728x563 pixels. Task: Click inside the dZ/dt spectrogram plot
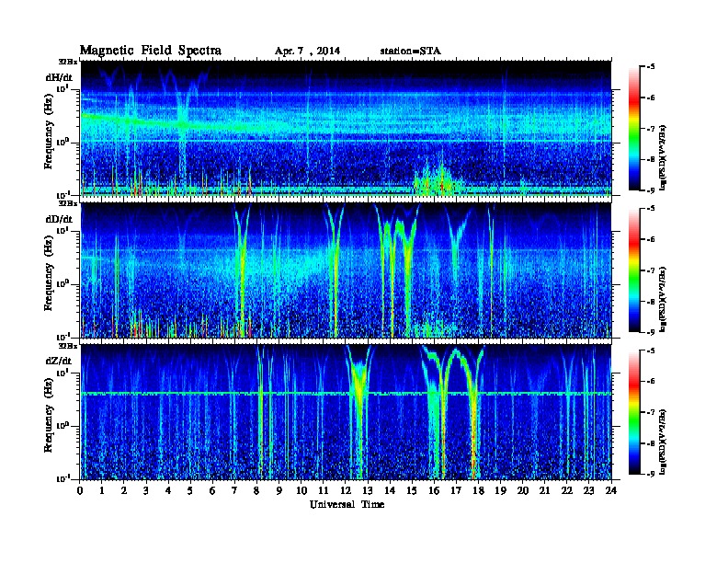(x=346, y=412)
